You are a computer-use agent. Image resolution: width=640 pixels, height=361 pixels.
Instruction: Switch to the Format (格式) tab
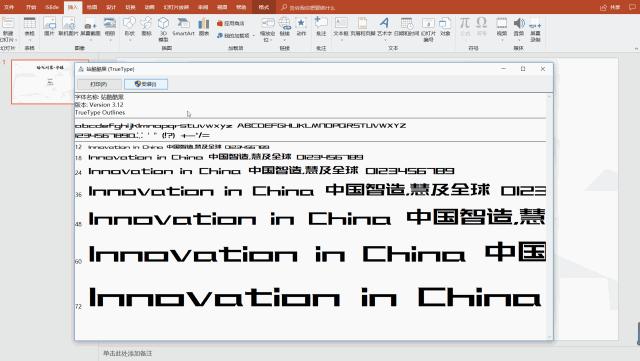click(x=264, y=7)
